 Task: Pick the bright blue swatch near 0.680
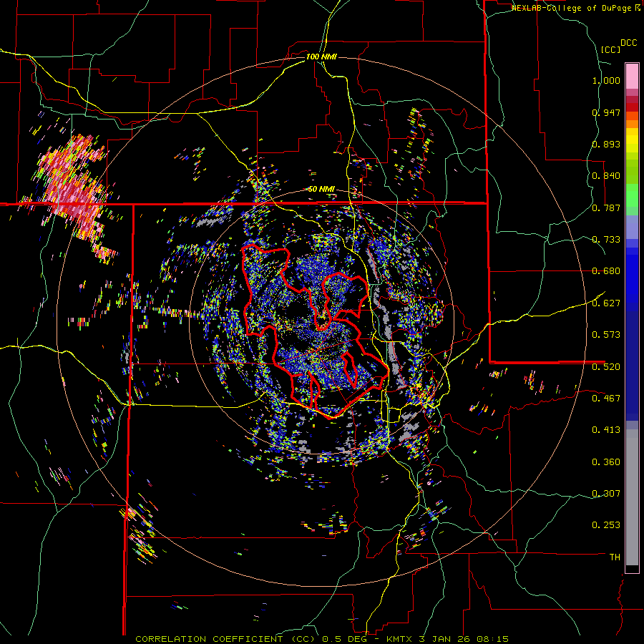pyautogui.click(x=632, y=275)
